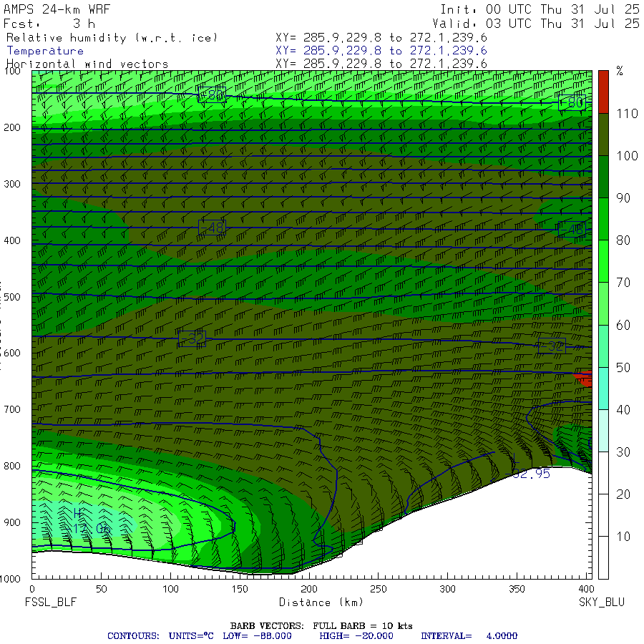Click the olive 100–110% colorbar swatch

pos(603,135)
